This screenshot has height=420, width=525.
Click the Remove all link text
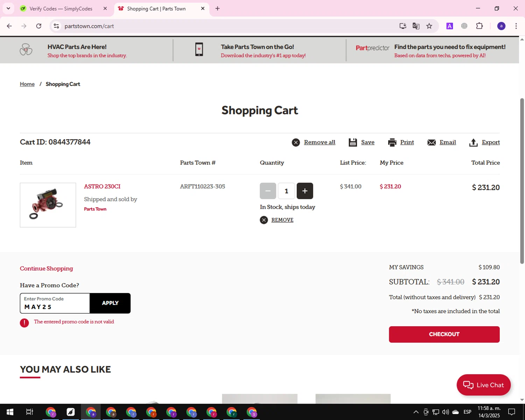coord(320,142)
